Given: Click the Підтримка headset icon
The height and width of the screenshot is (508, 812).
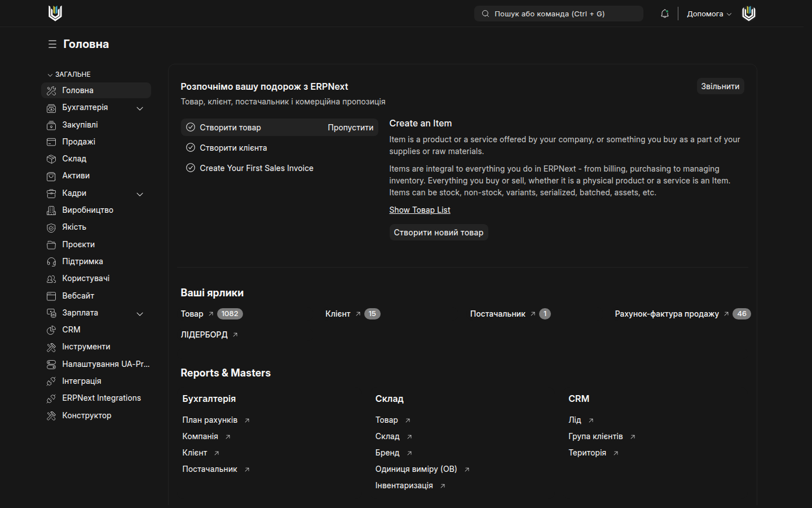Looking at the screenshot, I should click(51, 262).
